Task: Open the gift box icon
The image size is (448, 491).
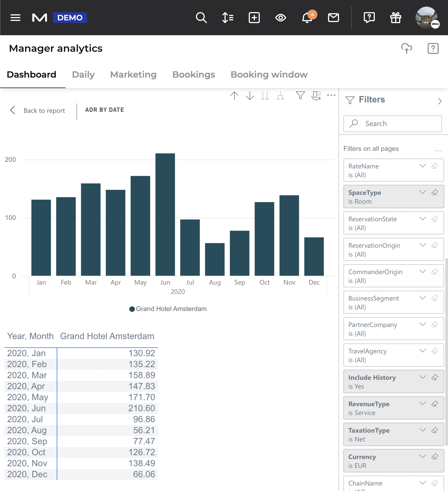Action: 396,18
